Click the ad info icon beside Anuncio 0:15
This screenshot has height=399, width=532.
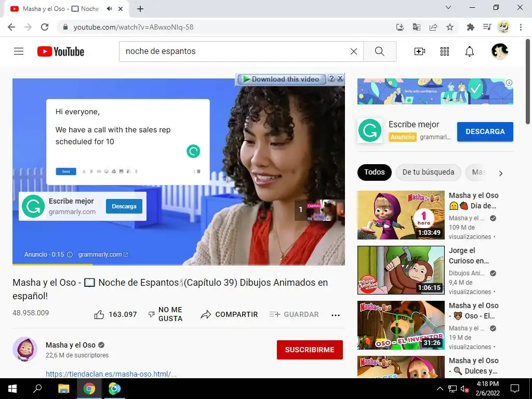click(70, 255)
